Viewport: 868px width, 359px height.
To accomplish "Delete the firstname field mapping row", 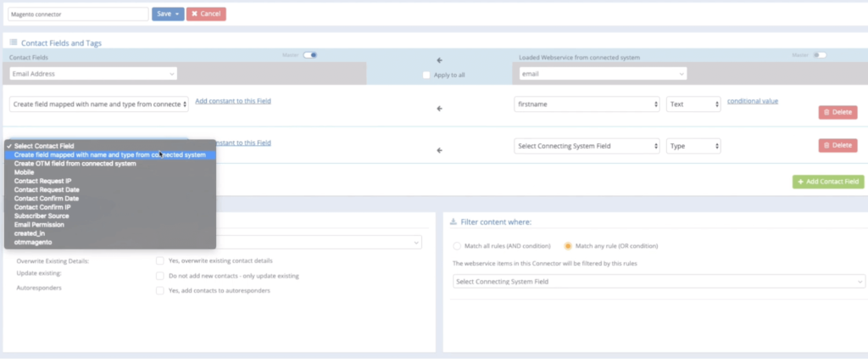I will coord(837,112).
